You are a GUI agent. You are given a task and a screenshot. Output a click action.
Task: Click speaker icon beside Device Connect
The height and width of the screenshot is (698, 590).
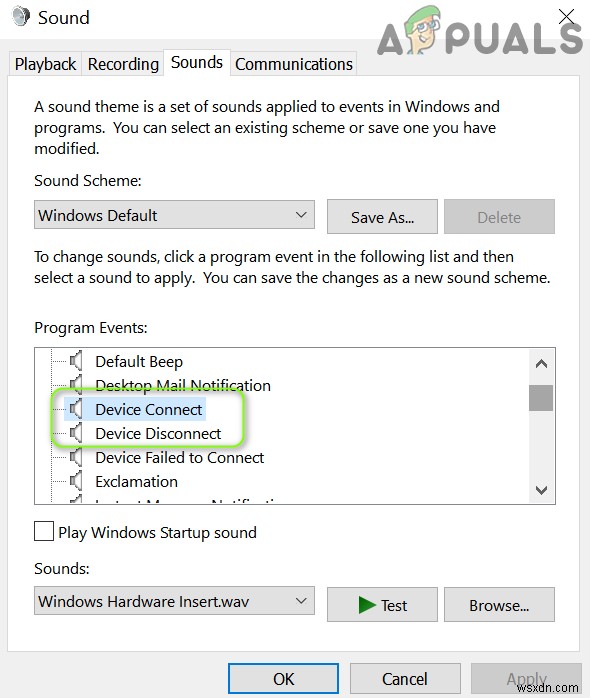76,409
